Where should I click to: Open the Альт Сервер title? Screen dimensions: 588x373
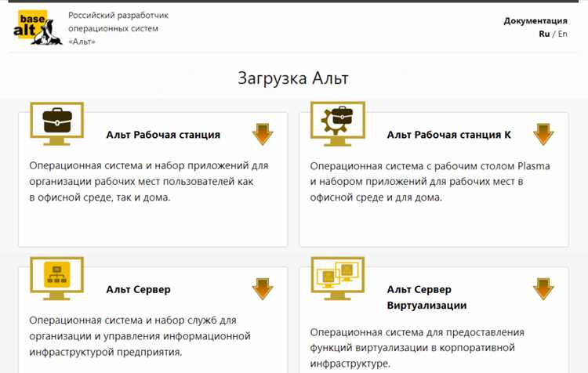tap(138, 289)
